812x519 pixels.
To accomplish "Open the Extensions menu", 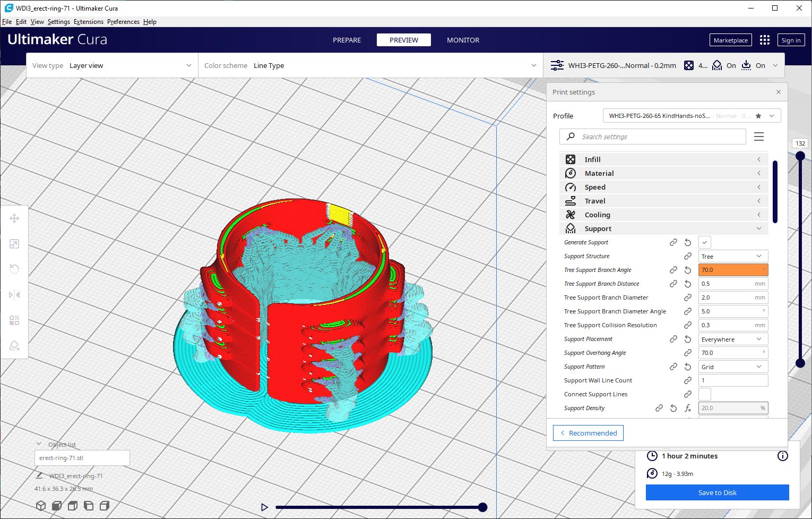I will tap(89, 22).
